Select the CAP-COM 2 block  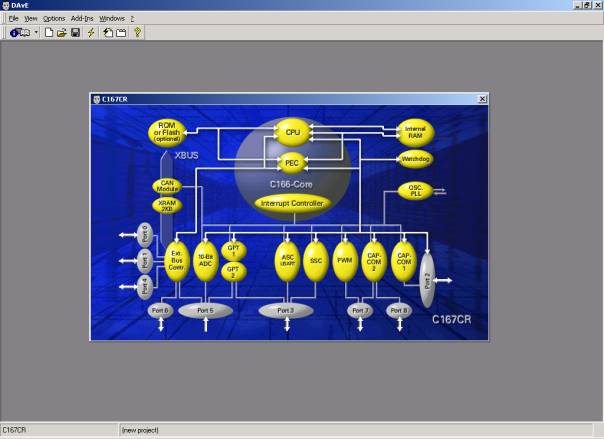[x=374, y=261]
